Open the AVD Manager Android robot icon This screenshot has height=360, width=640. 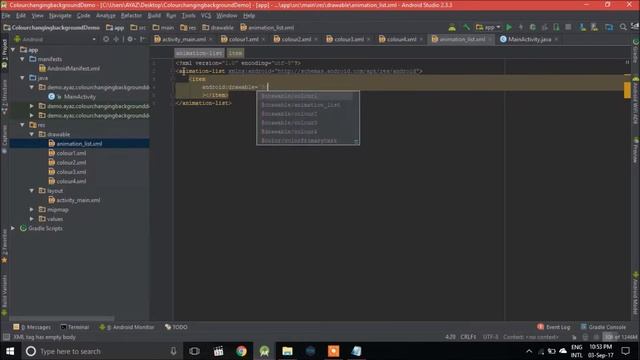click(x=452, y=27)
